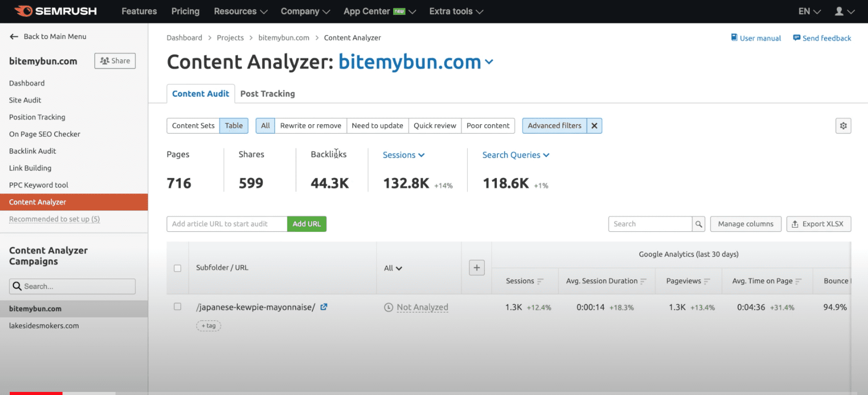Sort by Sessions column icon
This screenshot has height=395, width=868.
point(540,281)
